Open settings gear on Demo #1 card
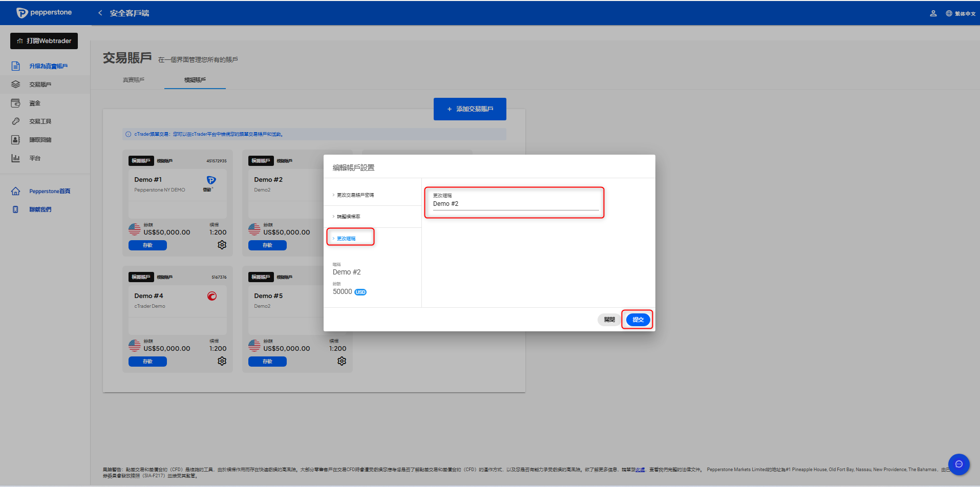The width and height of the screenshot is (980, 487). [222, 245]
